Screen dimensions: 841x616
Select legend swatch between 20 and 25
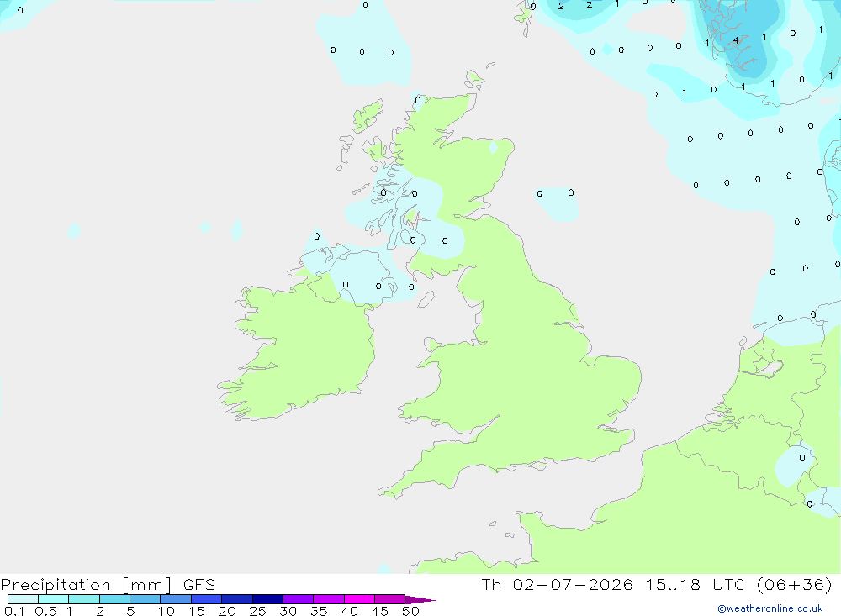pyautogui.click(x=237, y=599)
